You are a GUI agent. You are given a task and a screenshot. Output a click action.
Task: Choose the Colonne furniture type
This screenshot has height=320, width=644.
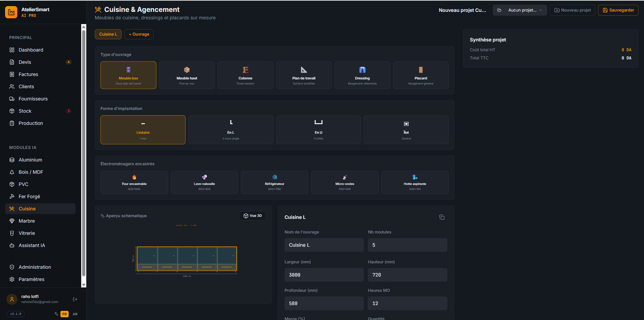245,75
